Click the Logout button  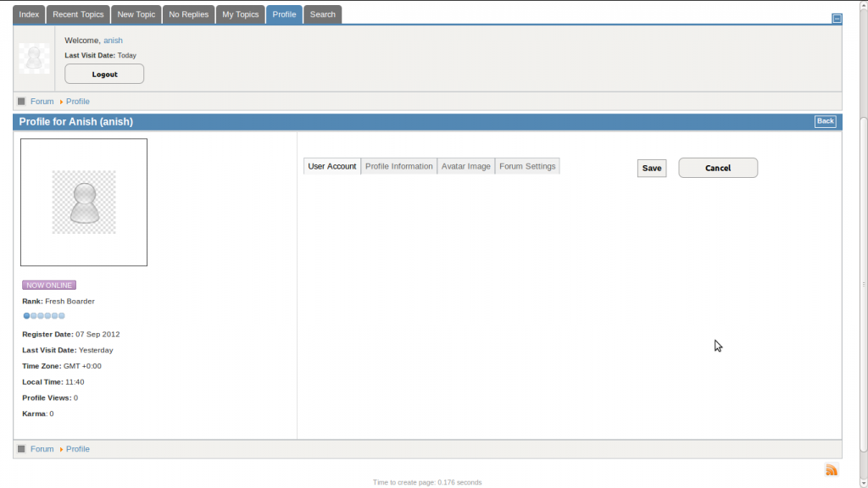(104, 75)
